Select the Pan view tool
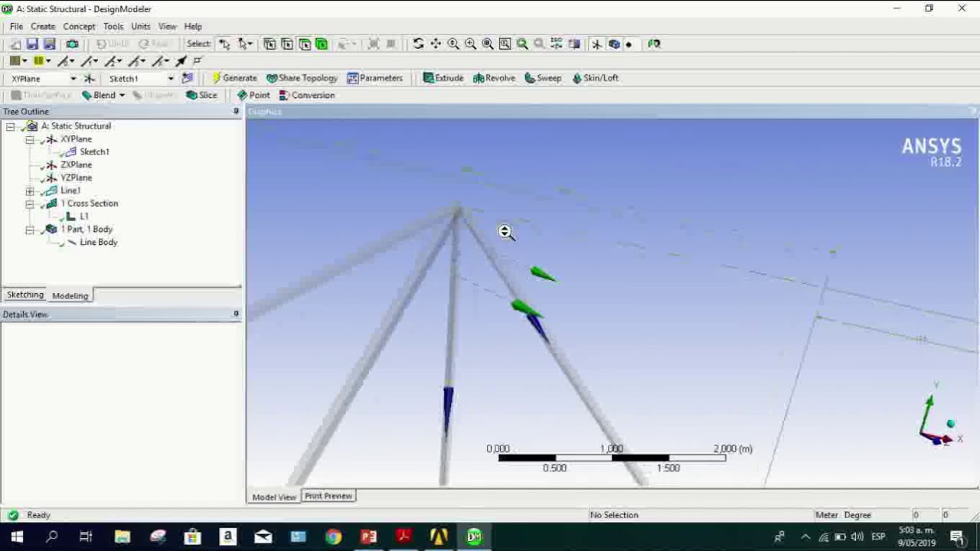The image size is (980, 551). pyautogui.click(x=436, y=44)
